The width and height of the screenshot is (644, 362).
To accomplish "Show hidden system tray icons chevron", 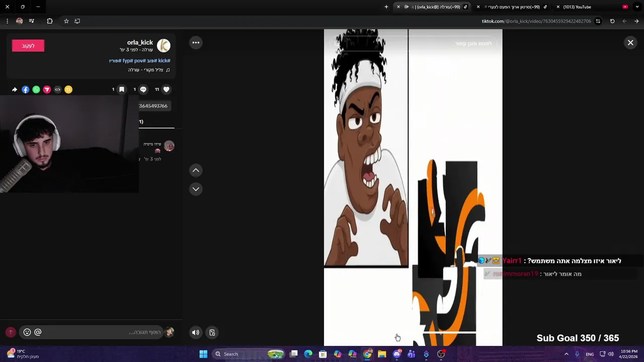I will point(566,354).
